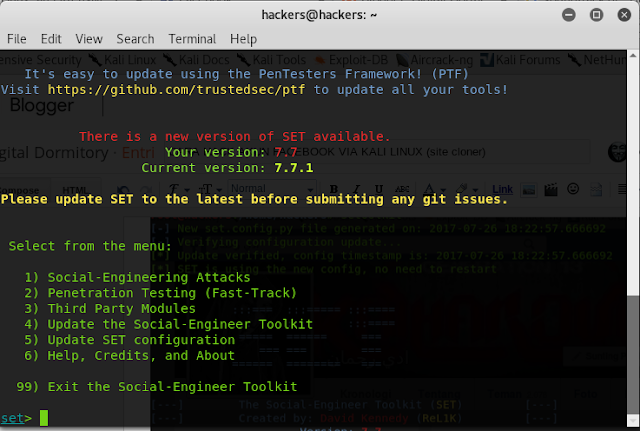Click Aircrack-ng bookmark in browser behind terminal
The image size is (640, 431).
pyautogui.click(x=436, y=60)
